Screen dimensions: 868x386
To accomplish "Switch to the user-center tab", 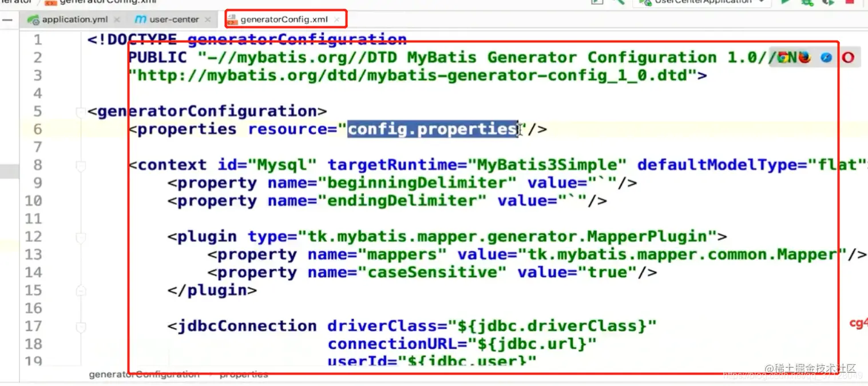I will pos(174,19).
